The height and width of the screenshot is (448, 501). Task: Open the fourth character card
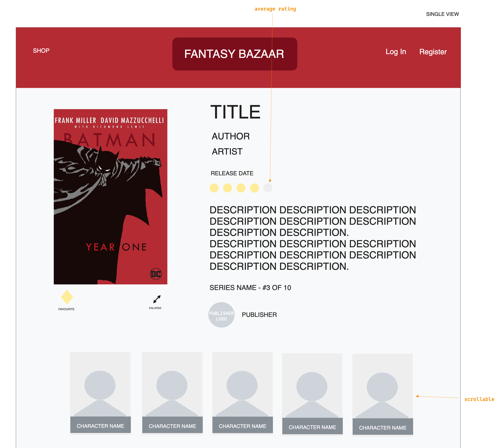coord(312,395)
